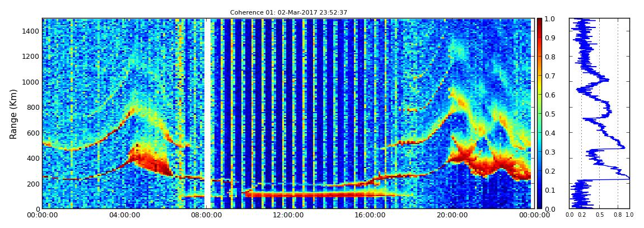Click the 1400 range axis tick label
Screen dimensions: 644x228
pyautogui.click(x=30, y=31)
